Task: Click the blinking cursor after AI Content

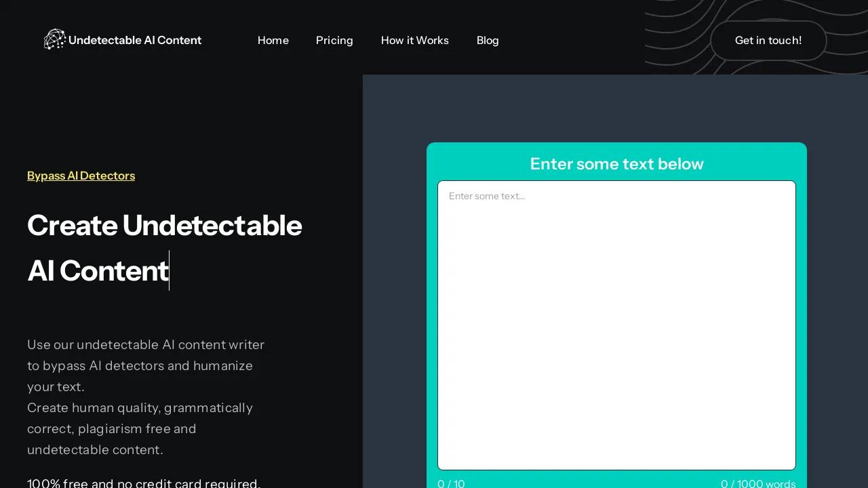Action: click(x=170, y=270)
